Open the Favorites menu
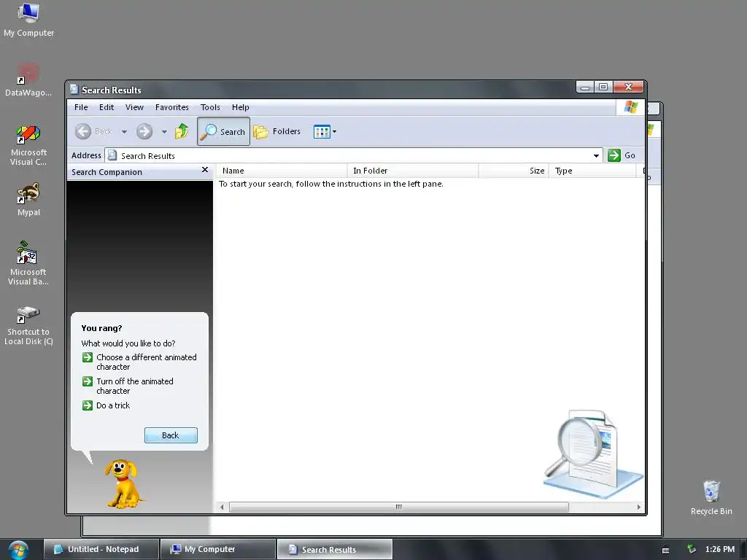 [172, 107]
